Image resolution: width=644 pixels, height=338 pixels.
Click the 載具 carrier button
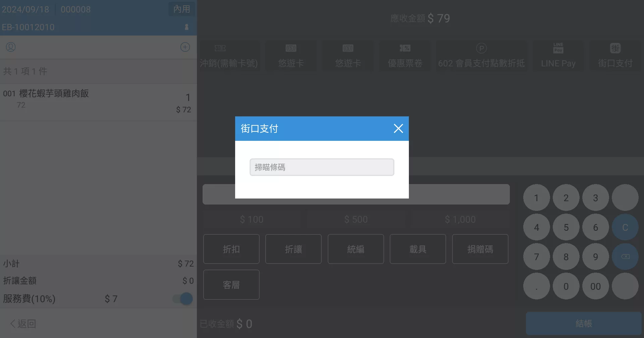pyautogui.click(x=418, y=249)
